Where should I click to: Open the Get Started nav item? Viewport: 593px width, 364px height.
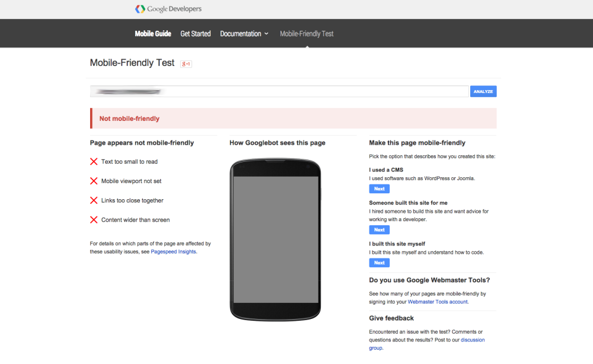click(x=196, y=34)
